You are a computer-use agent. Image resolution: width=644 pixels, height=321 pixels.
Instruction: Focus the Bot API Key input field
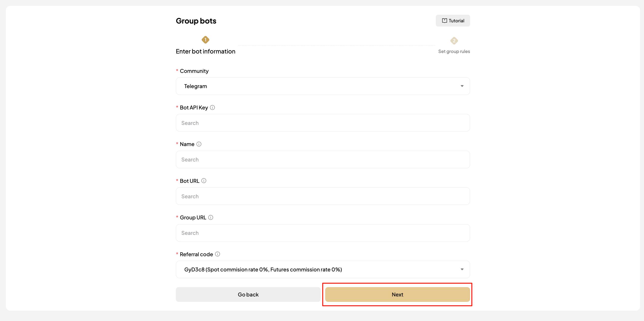tap(322, 123)
